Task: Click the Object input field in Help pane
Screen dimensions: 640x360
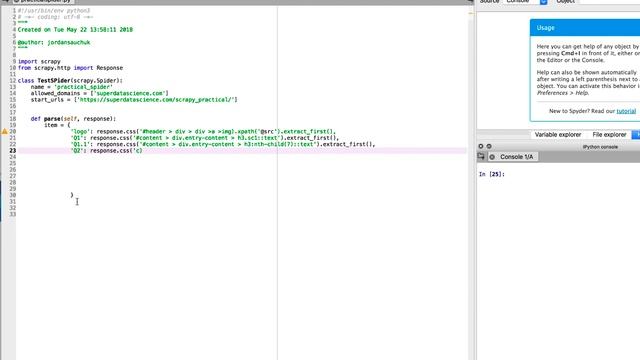Action: (609, 2)
